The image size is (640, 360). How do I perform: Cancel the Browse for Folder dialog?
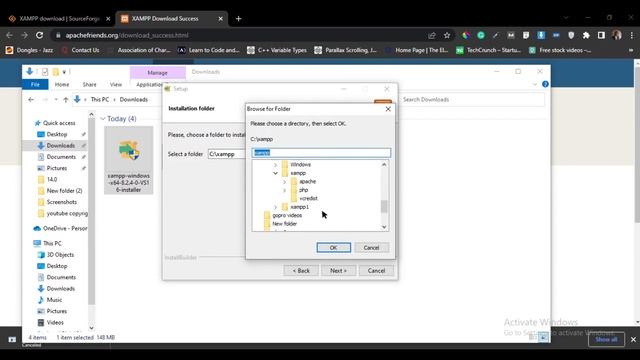(x=371, y=248)
